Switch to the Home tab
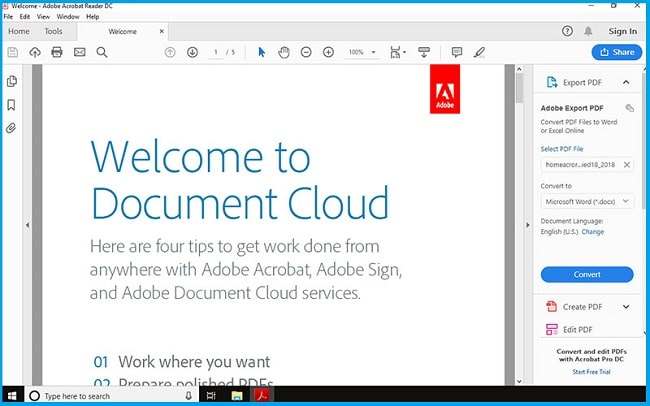Viewport: 650px width, 406px height. point(19,31)
